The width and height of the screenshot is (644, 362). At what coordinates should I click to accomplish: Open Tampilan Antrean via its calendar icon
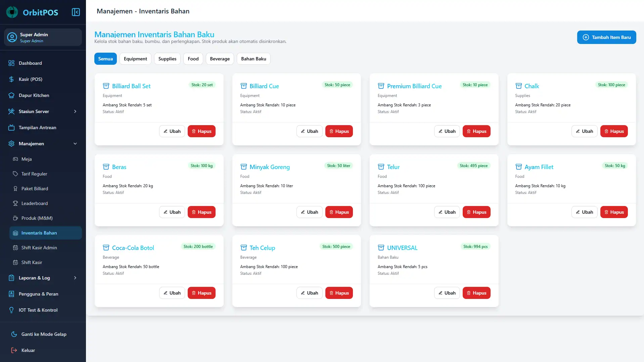(11, 127)
